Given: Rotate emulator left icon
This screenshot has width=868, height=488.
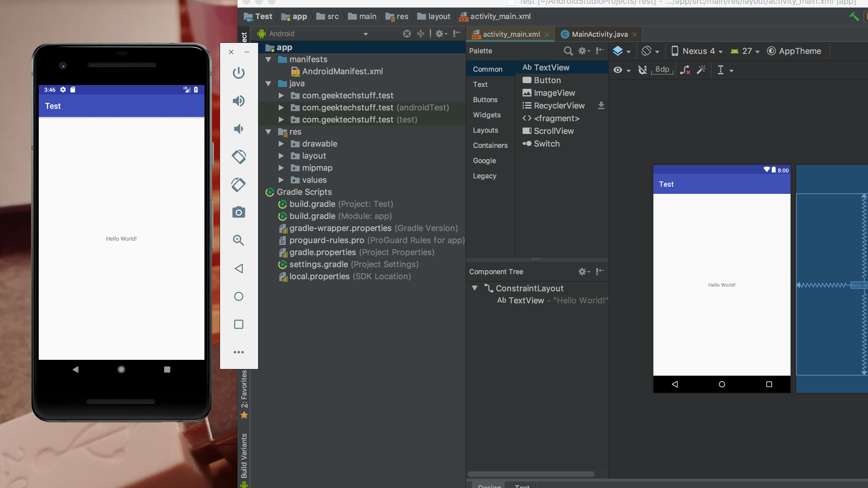Looking at the screenshot, I should point(238,157).
